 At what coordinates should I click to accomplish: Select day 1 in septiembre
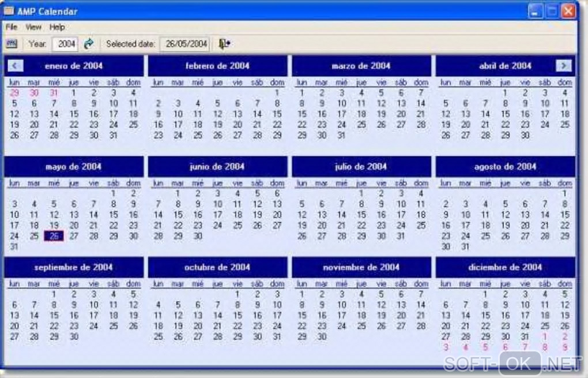54,294
